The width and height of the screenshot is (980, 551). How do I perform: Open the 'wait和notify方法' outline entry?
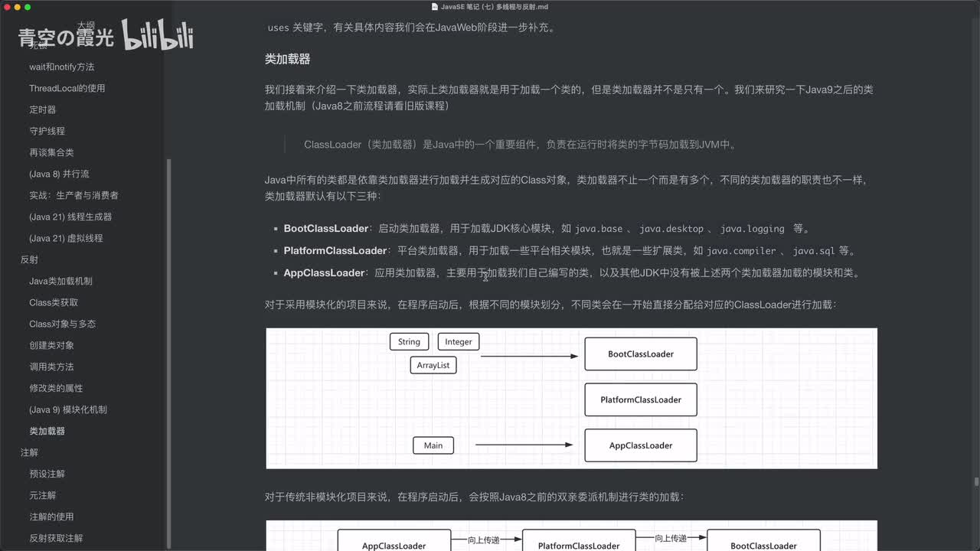pyautogui.click(x=62, y=67)
